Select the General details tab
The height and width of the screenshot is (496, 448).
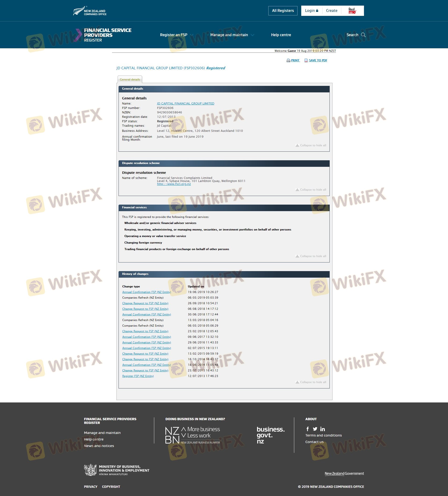point(130,80)
